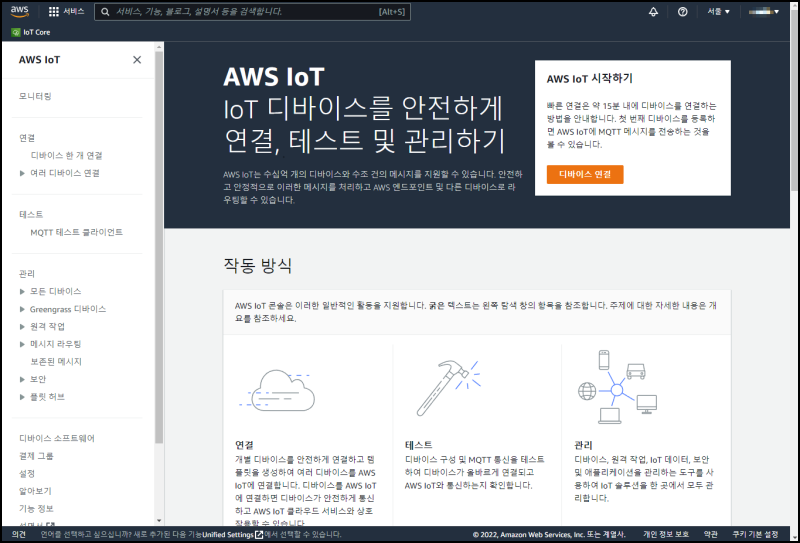Expand 모든 디바이스 tree item
The height and width of the screenshot is (543, 800).
point(22,291)
